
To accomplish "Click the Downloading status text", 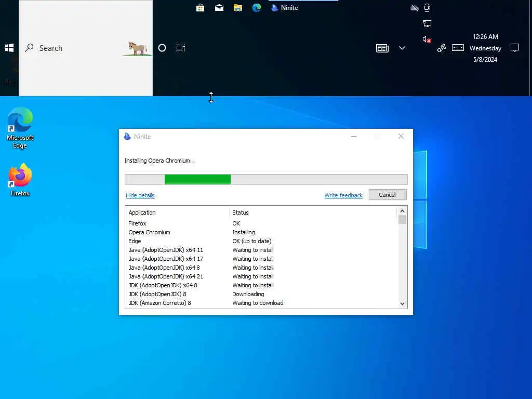I will [x=248, y=294].
